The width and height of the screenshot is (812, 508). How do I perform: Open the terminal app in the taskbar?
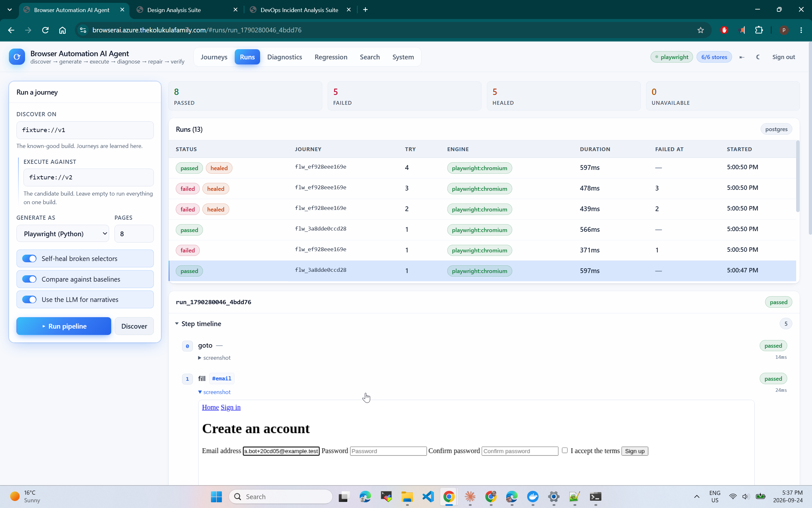coord(596,496)
